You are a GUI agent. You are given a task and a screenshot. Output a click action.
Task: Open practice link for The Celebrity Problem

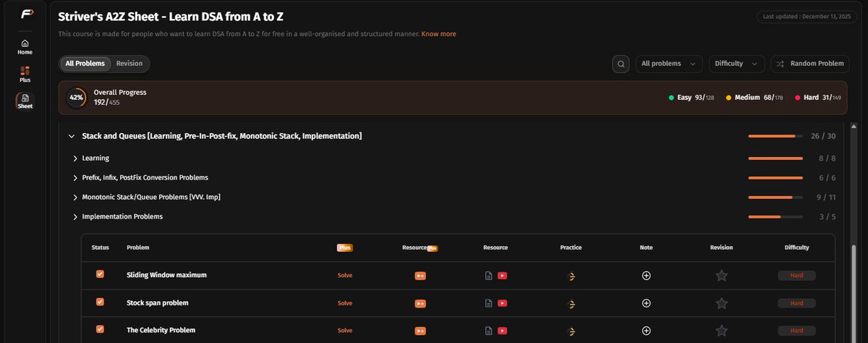point(571,331)
